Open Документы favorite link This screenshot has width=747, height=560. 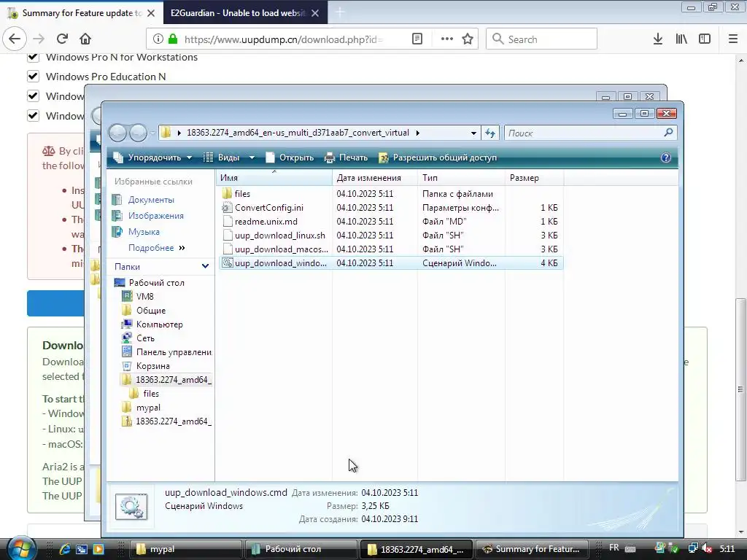coord(151,200)
